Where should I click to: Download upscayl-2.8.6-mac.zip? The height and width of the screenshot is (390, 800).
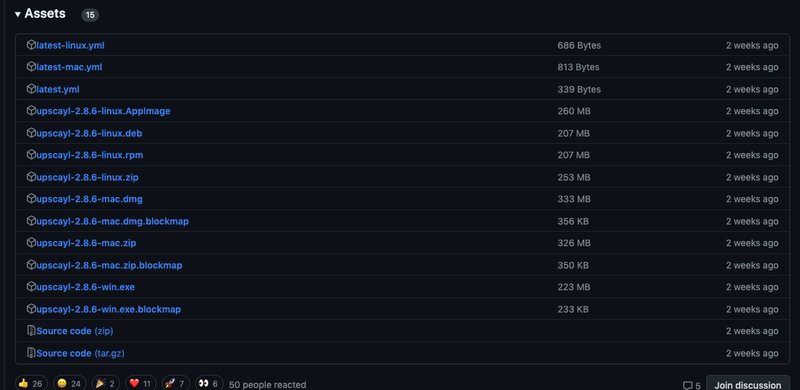pos(86,243)
